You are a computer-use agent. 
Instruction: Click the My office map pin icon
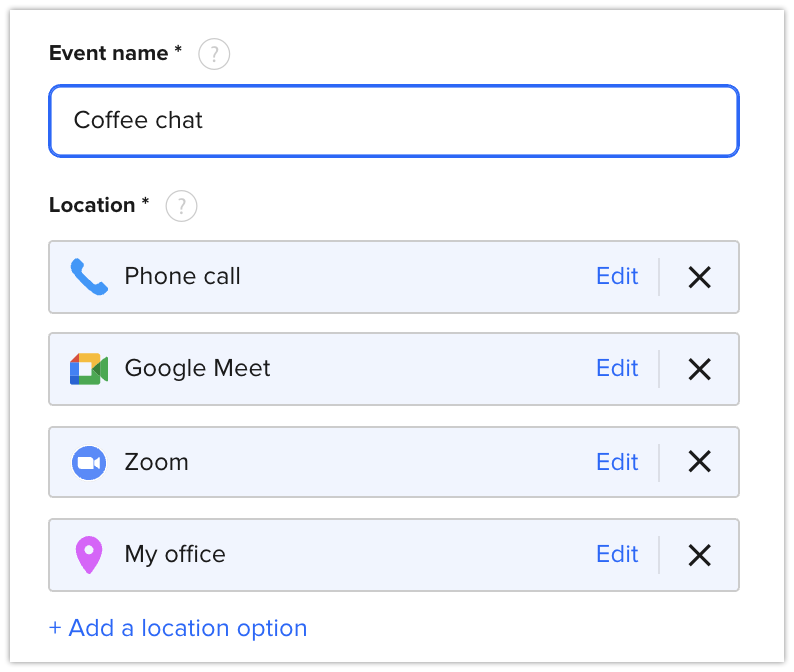(x=89, y=554)
